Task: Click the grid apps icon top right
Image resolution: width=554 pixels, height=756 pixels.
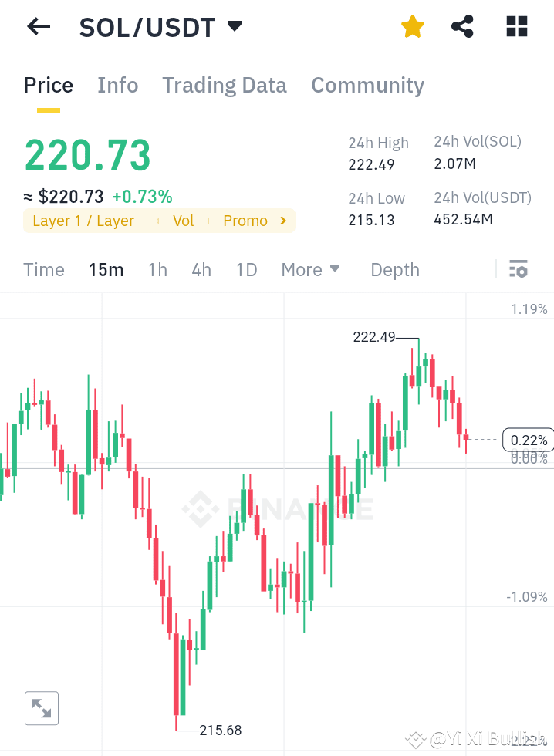Action: tap(515, 26)
